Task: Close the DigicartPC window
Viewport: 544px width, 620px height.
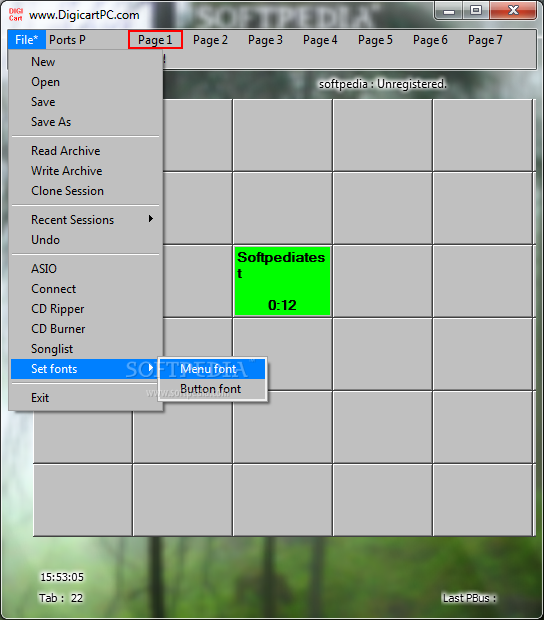Action: click(x=513, y=11)
